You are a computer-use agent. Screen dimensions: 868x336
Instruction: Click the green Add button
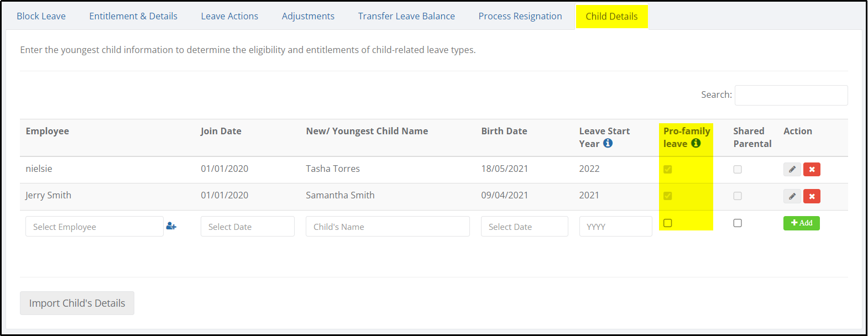[x=802, y=223]
